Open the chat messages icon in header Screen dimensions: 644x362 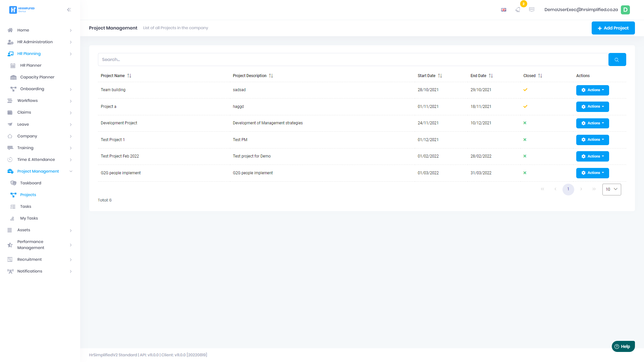coord(532,10)
